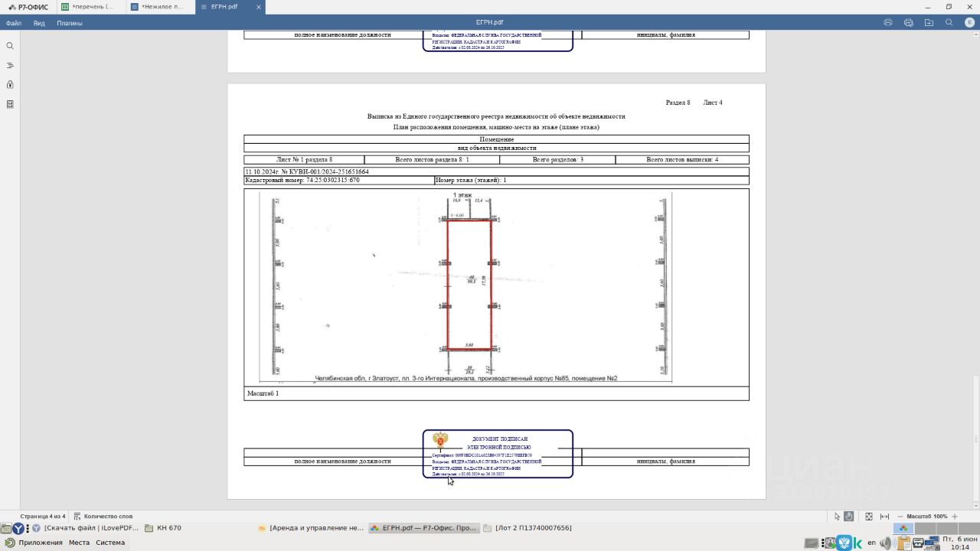Open the Вид menu

tap(39, 23)
